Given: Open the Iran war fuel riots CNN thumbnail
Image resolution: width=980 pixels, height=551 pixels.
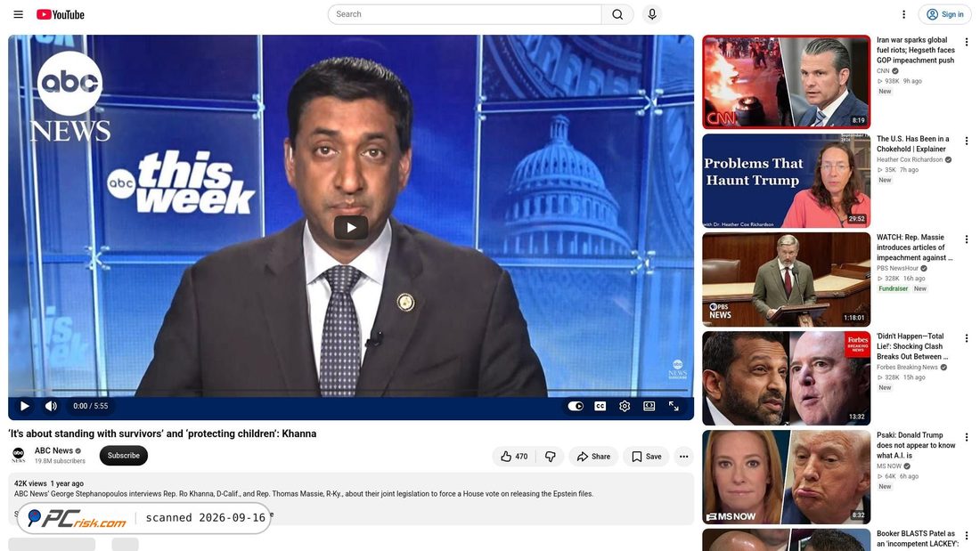Looking at the screenshot, I should 787,82.
